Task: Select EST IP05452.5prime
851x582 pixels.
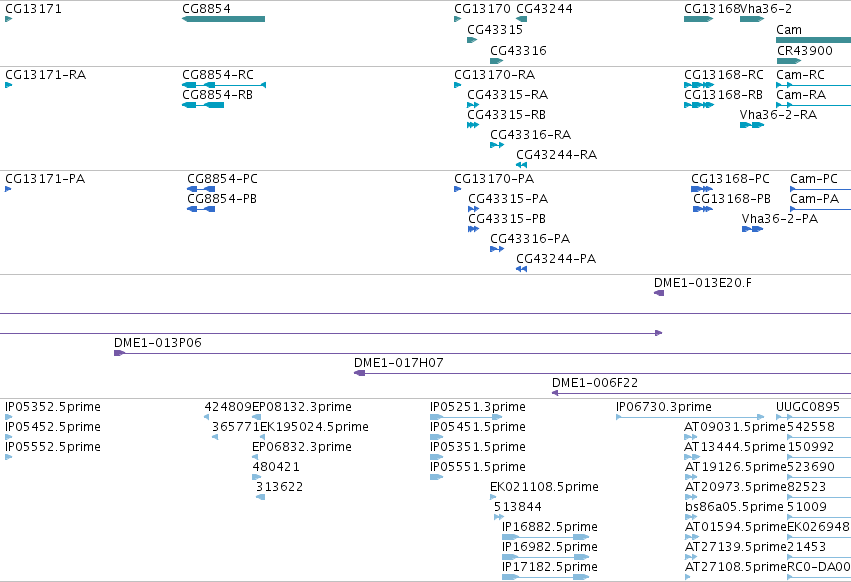Action: [x=53, y=427]
